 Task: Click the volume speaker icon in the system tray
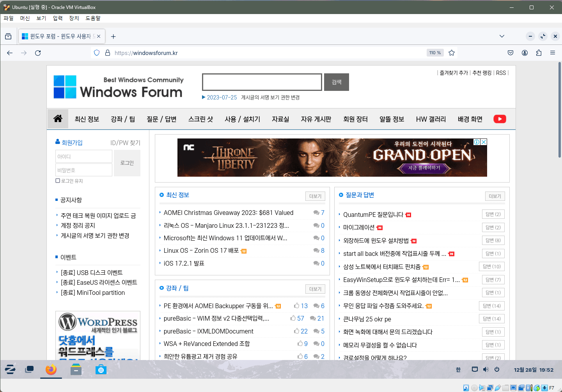click(x=486, y=369)
